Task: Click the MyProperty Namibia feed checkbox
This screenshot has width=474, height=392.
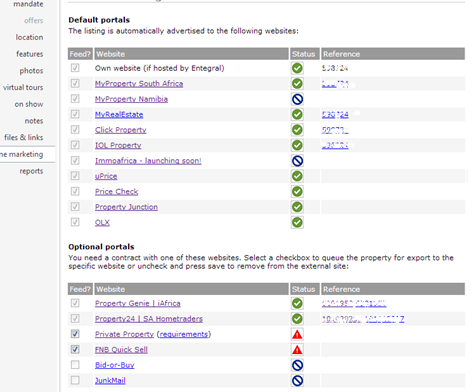Action: pyautogui.click(x=75, y=99)
